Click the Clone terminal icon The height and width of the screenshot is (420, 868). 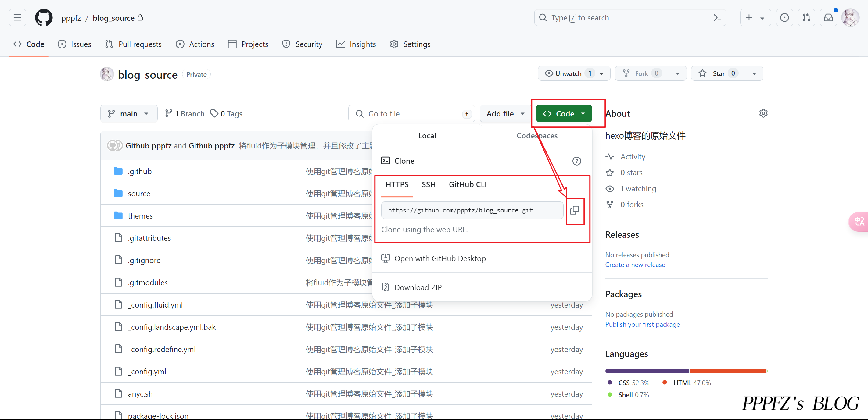[x=386, y=161]
